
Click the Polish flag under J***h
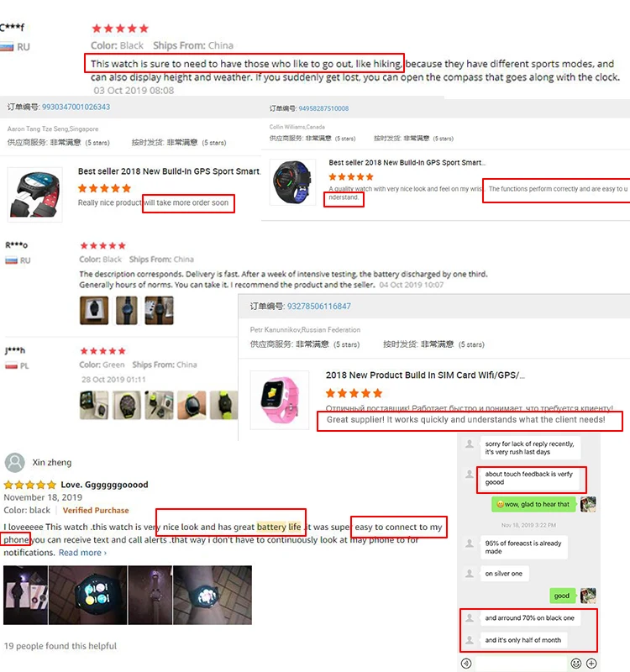pos(11,366)
